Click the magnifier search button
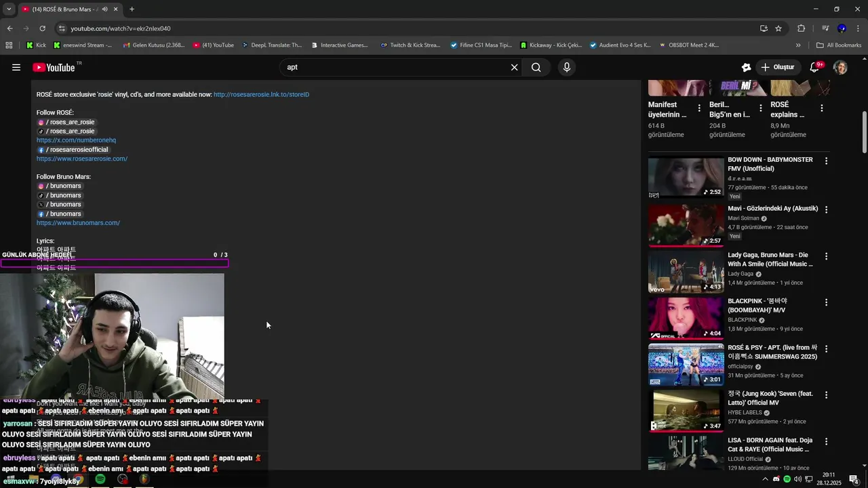 pos(536,67)
